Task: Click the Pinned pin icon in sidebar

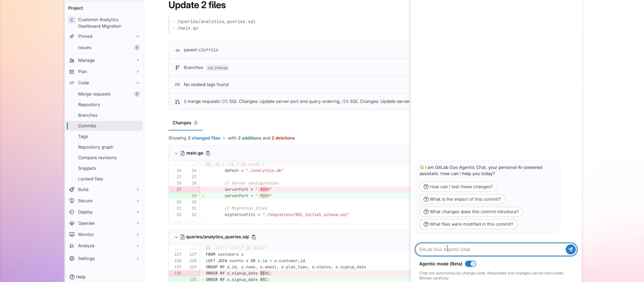Action: (x=72, y=36)
